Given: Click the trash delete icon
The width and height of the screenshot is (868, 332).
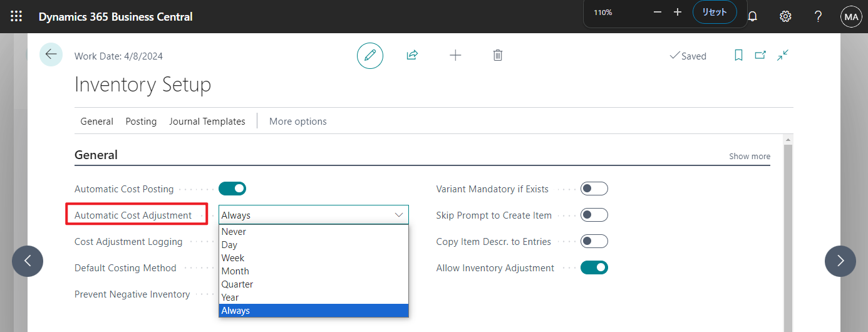Looking at the screenshot, I should pyautogui.click(x=498, y=55).
